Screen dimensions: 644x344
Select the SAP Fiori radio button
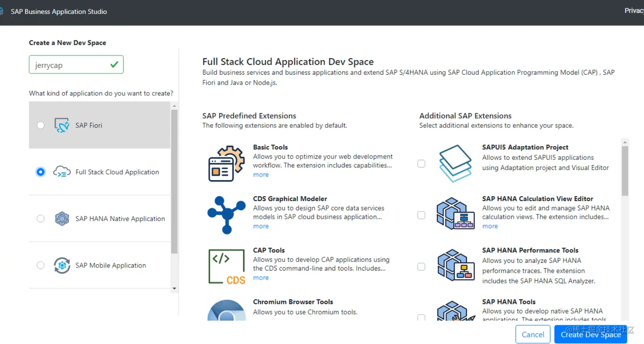pos(40,125)
